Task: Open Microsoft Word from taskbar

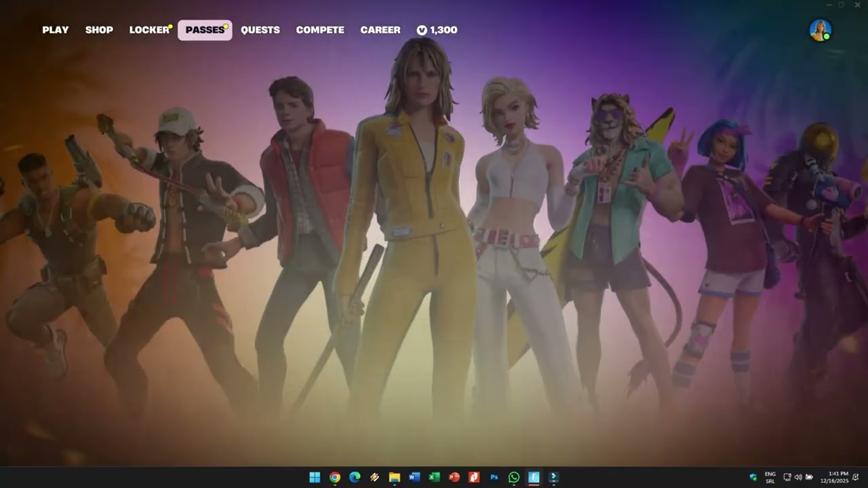Action: pyautogui.click(x=414, y=477)
